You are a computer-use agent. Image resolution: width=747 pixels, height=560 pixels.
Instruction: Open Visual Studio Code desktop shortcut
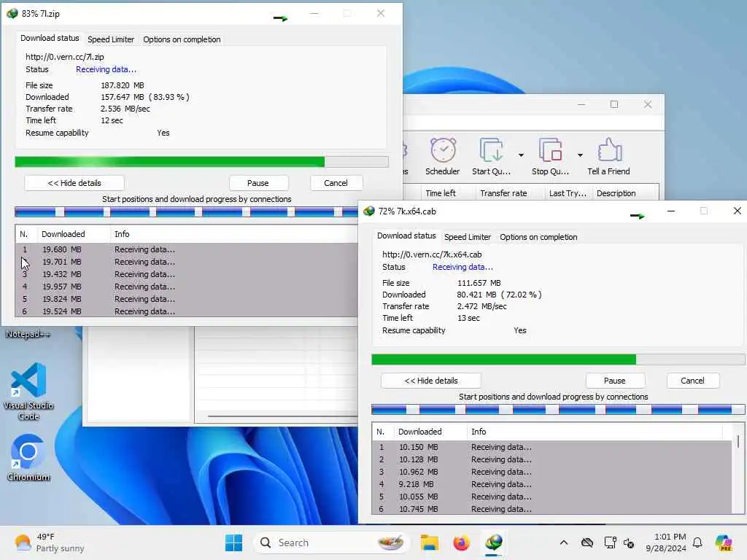pos(28,392)
